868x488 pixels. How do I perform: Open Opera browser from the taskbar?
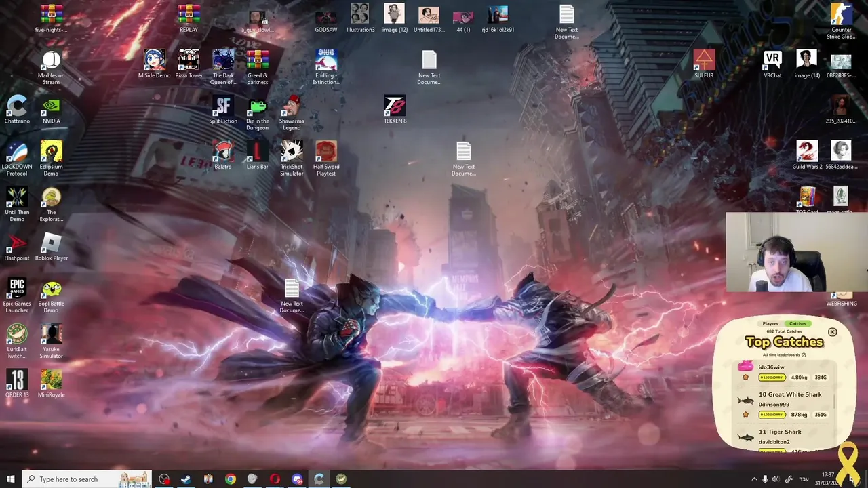[x=275, y=479]
